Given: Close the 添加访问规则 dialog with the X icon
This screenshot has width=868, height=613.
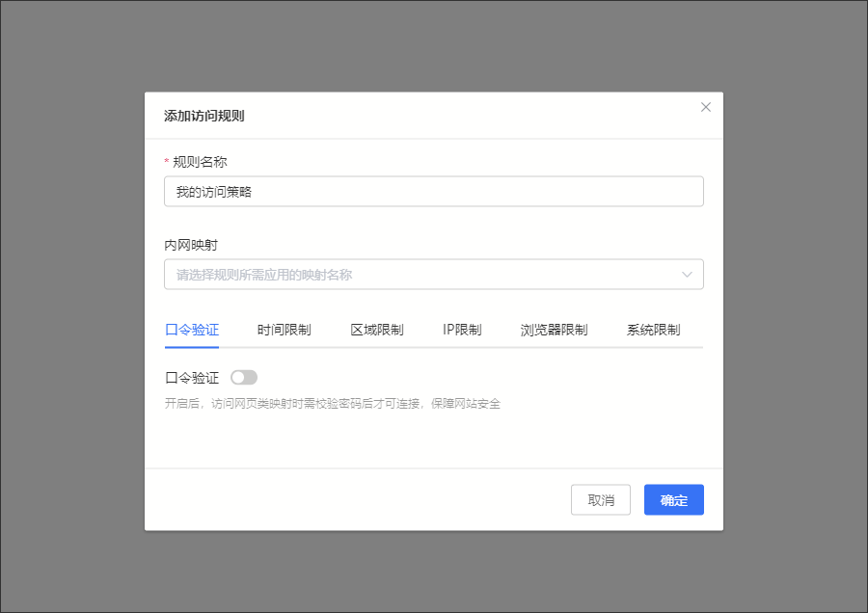Looking at the screenshot, I should pos(705,107).
